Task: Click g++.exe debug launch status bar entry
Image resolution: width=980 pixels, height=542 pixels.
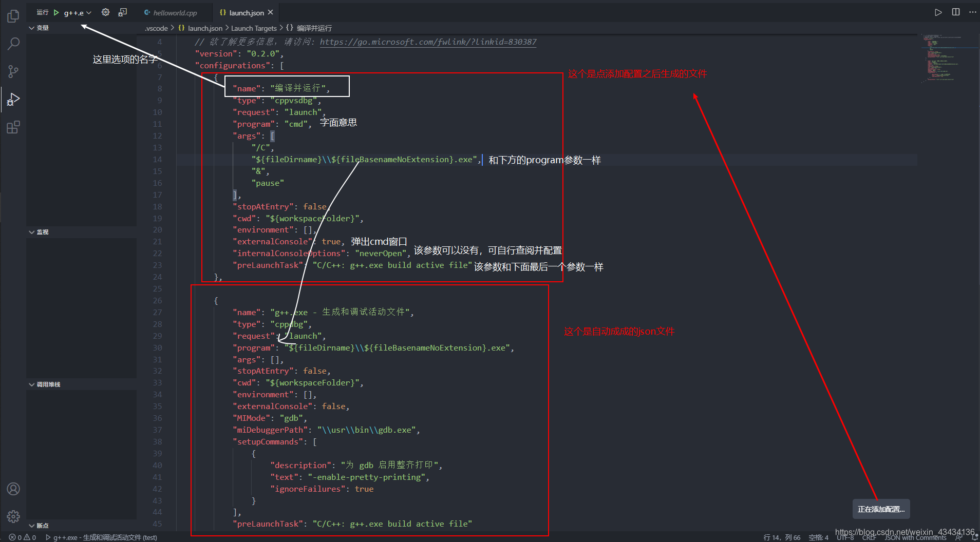Action: click(101, 537)
